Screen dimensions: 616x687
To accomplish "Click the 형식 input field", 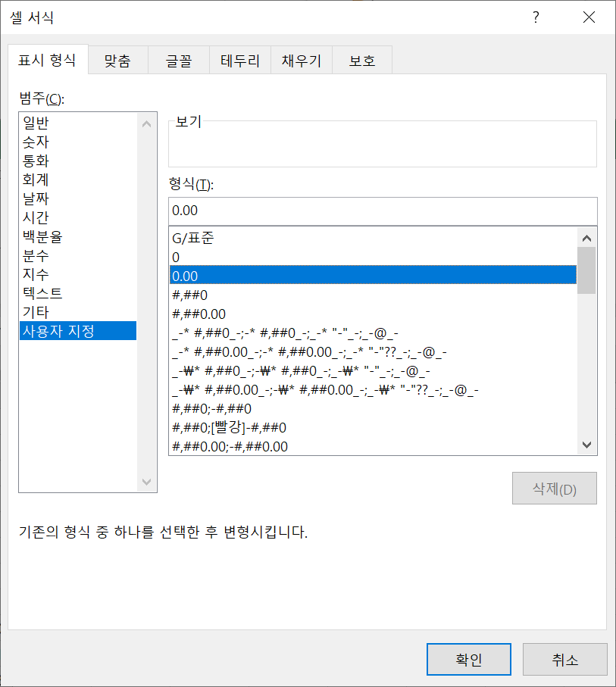I will click(x=383, y=211).
